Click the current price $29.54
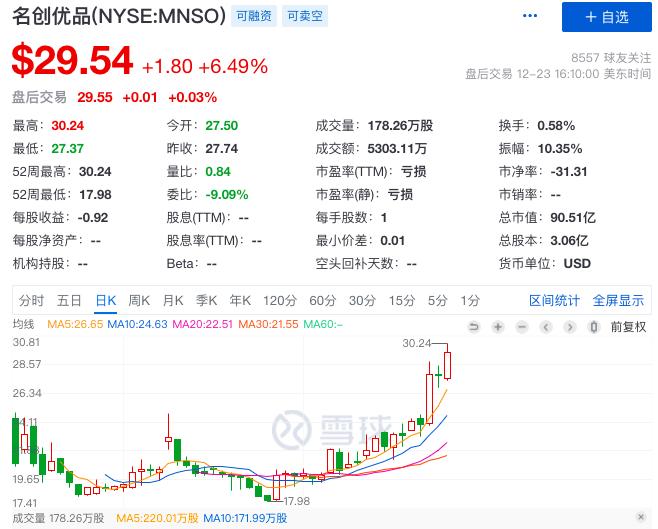The height and width of the screenshot is (529, 658). pos(73,61)
